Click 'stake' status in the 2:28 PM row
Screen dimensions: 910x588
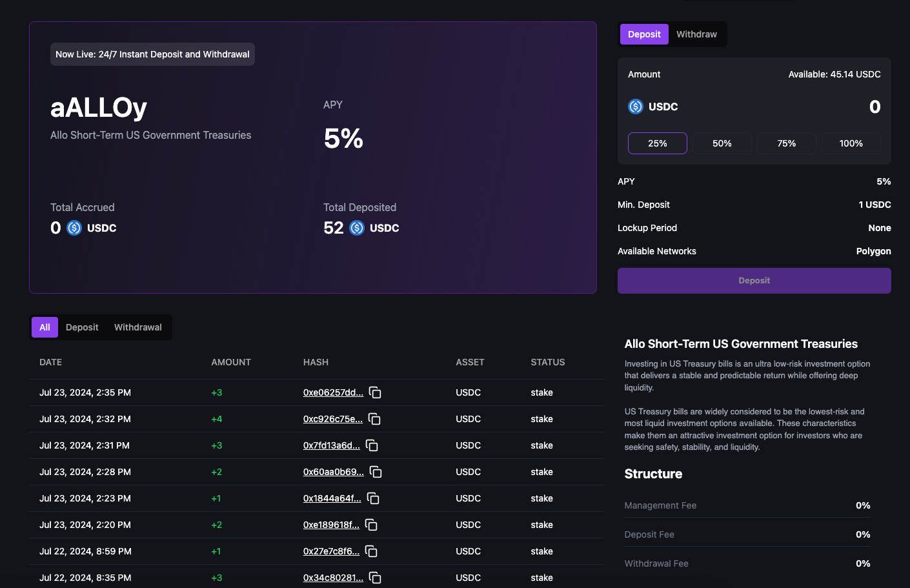541,472
